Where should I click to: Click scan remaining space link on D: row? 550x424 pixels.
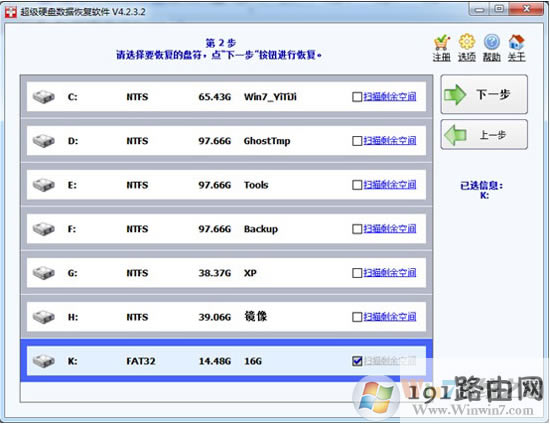[x=390, y=141]
